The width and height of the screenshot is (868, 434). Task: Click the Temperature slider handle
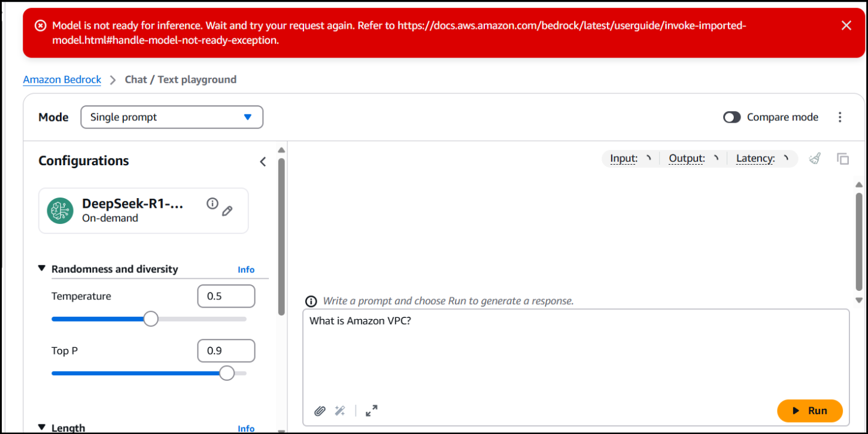[151, 319]
